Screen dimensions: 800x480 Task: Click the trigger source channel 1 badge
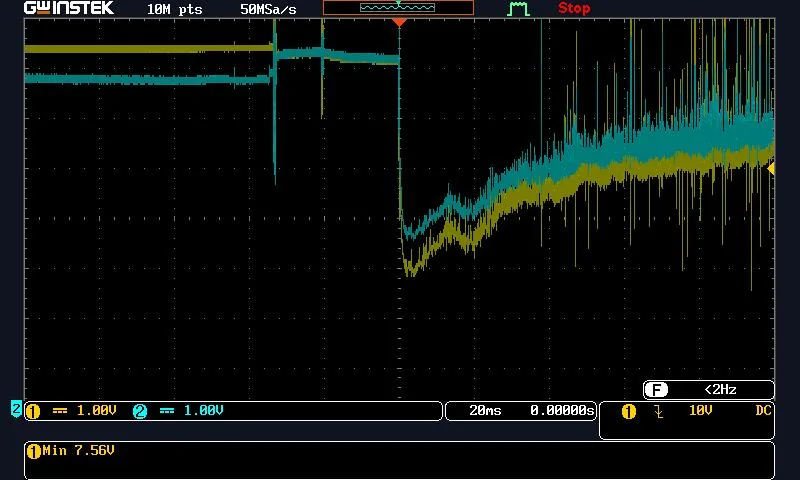tap(629, 411)
